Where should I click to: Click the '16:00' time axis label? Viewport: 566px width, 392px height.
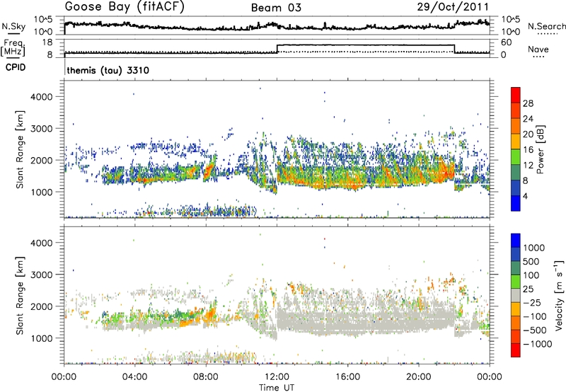coord(347,377)
